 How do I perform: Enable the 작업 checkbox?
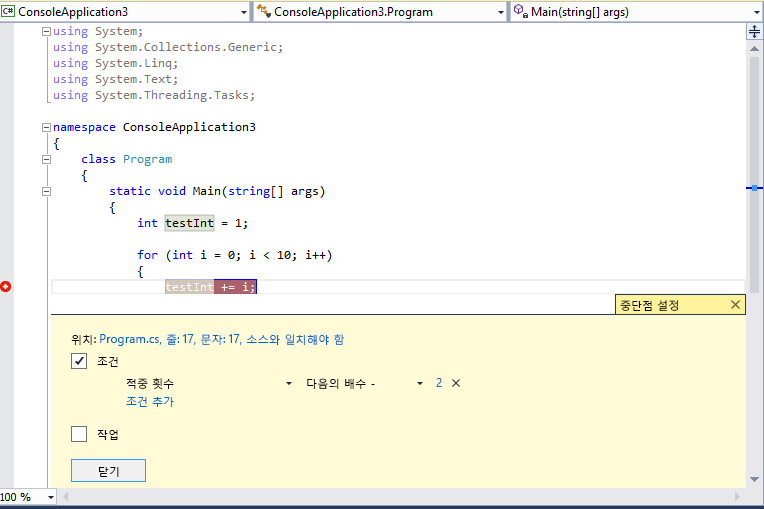click(79, 434)
